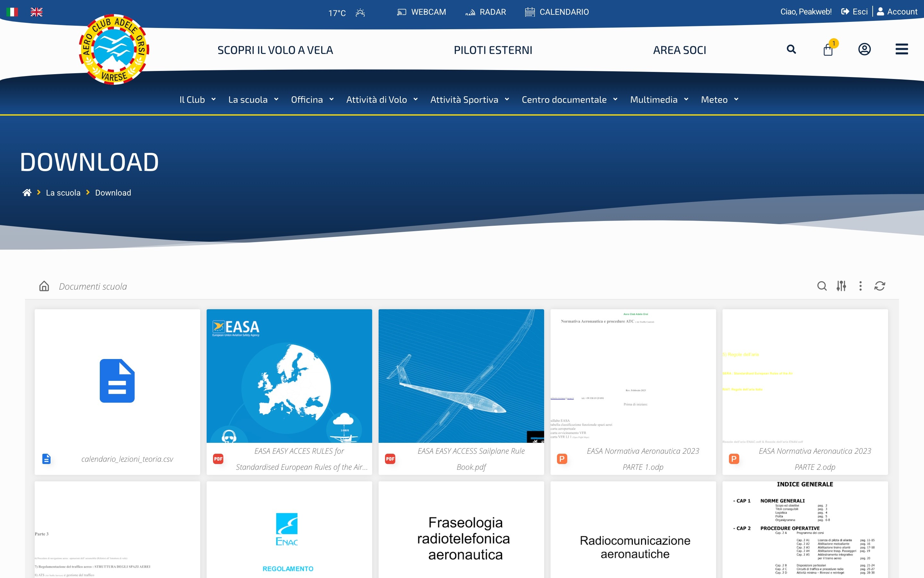This screenshot has height=578, width=924.
Task: Open file browser filter sliders icon
Action: [x=841, y=286]
